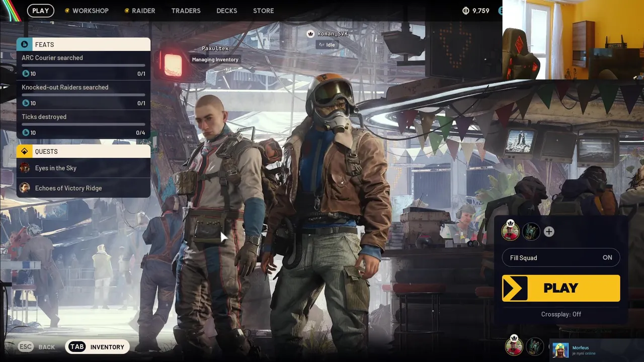The height and width of the screenshot is (362, 644).
Task: Click the Knocked-out Raiders searched progress bar
Action: (x=84, y=95)
